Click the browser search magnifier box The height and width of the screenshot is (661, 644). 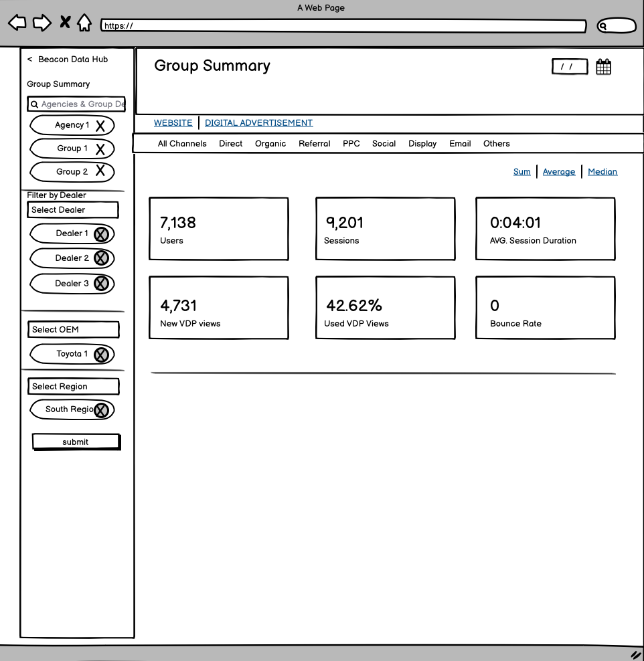[616, 25]
